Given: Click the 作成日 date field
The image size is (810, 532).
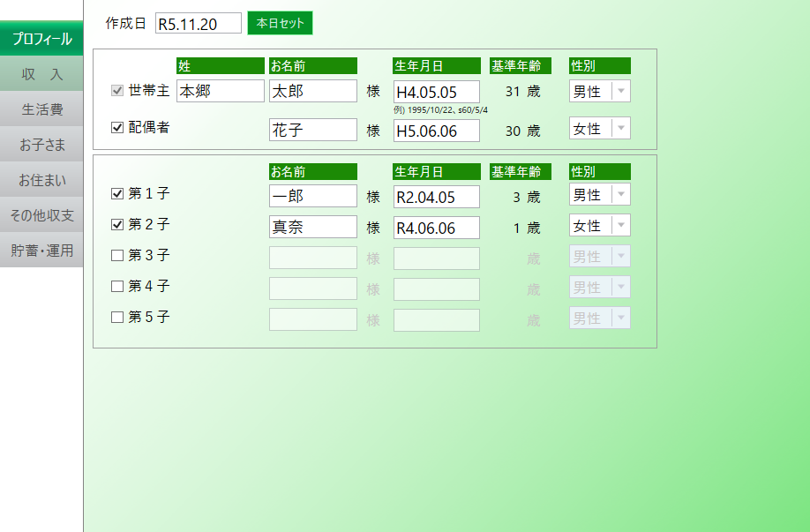Looking at the screenshot, I should coord(199,24).
